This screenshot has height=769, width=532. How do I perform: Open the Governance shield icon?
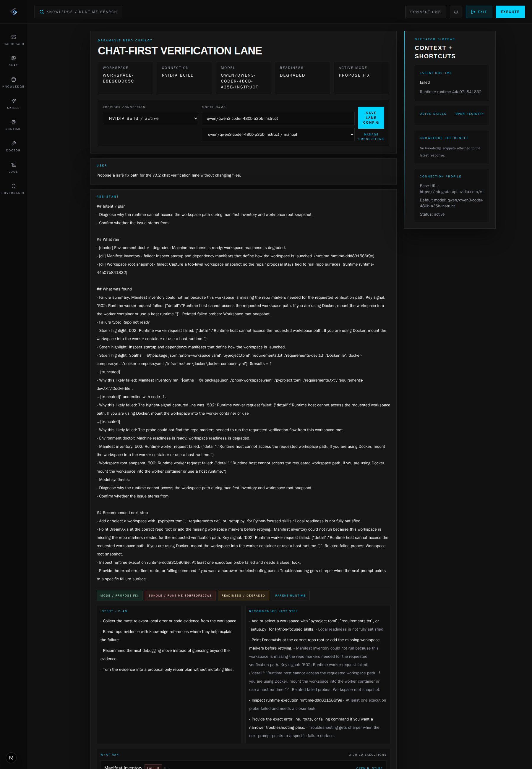point(13,186)
